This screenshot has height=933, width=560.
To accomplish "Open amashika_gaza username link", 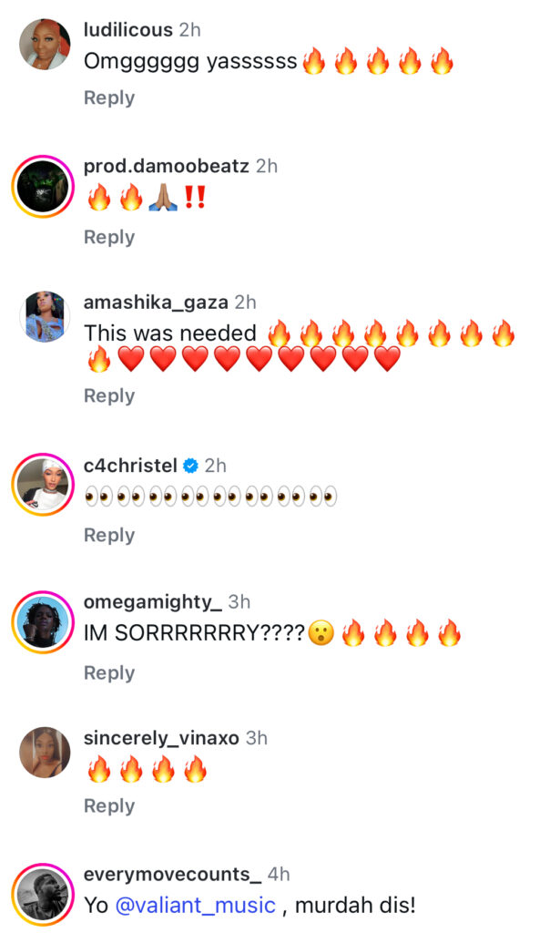I will (x=156, y=302).
